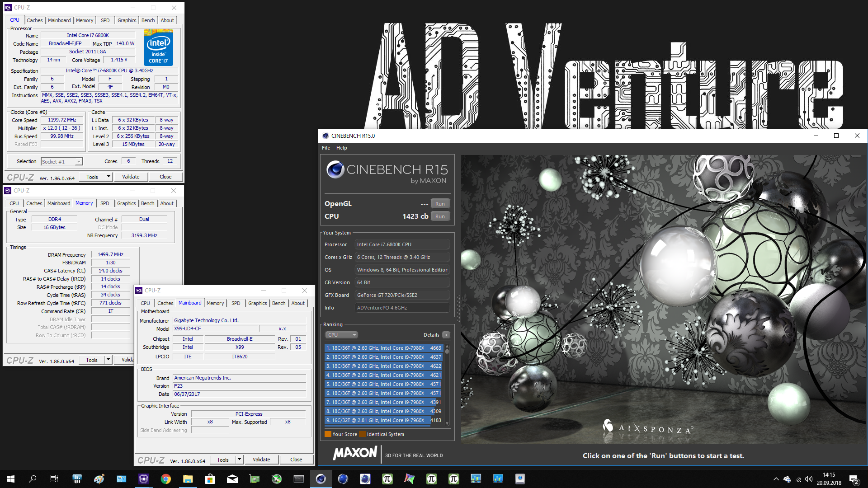The height and width of the screenshot is (488, 868).
Task: Click brown Identical System legend swatch
Action: click(362, 434)
